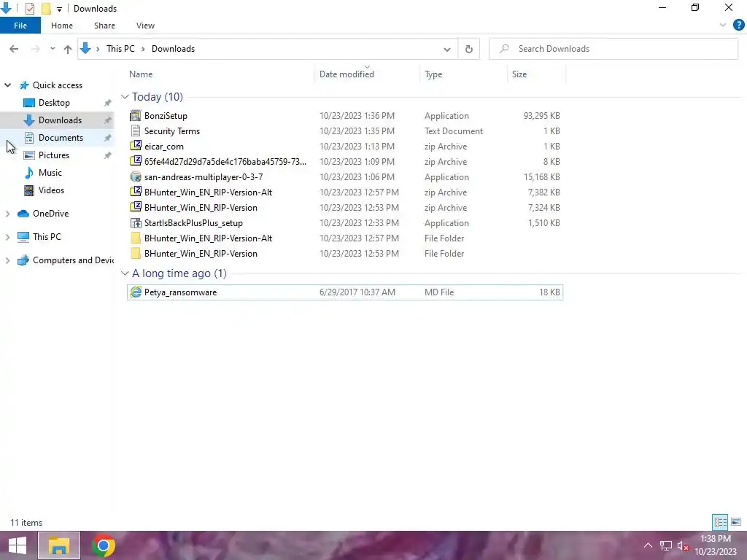Image resolution: width=747 pixels, height=560 pixels.
Task: Click the 65fe44d27d29 zip archive icon
Action: click(136, 161)
